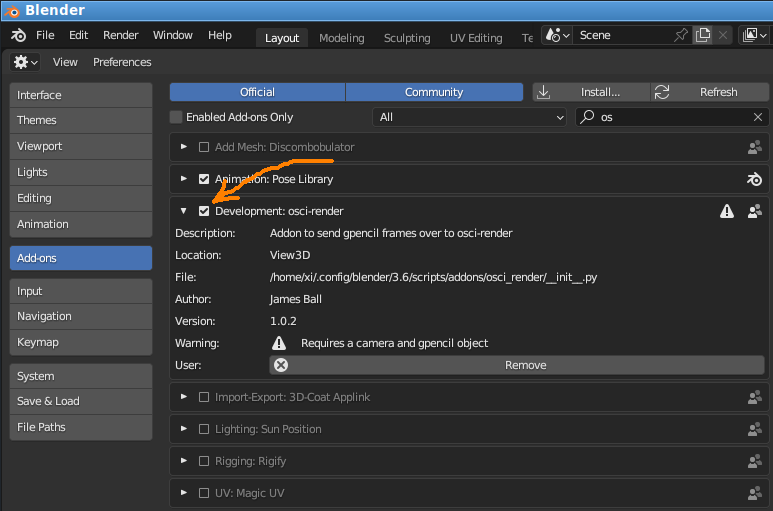This screenshot has height=511, width=773.
Task: Click Blender icon on Pose Library row
Action: pyautogui.click(x=754, y=179)
